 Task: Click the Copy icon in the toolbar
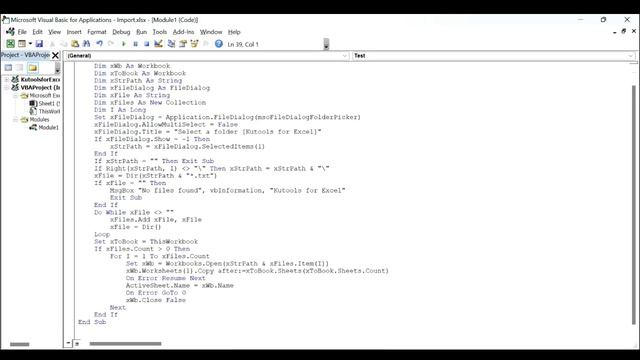64,44
